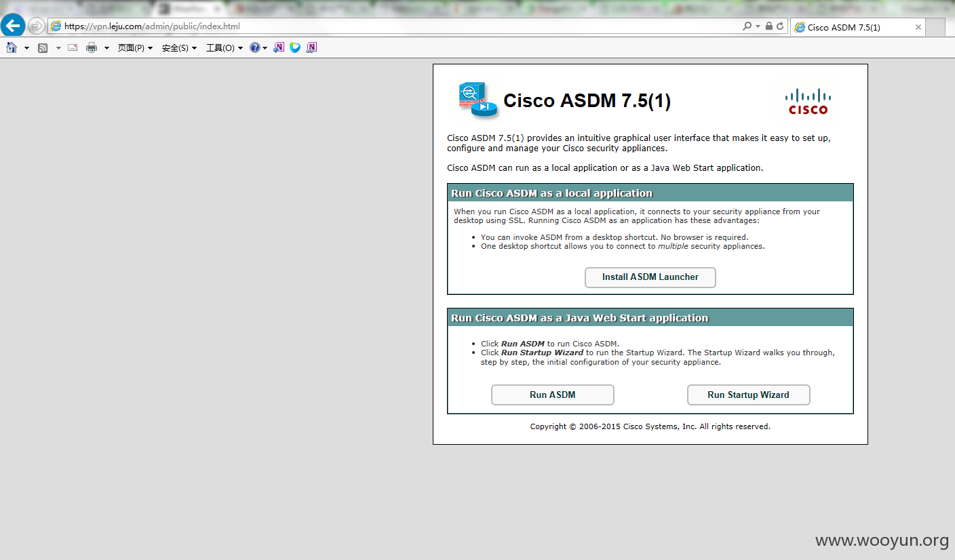Click the ASDM firewall appliance logo
The image size is (955, 560).
tap(478, 100)
